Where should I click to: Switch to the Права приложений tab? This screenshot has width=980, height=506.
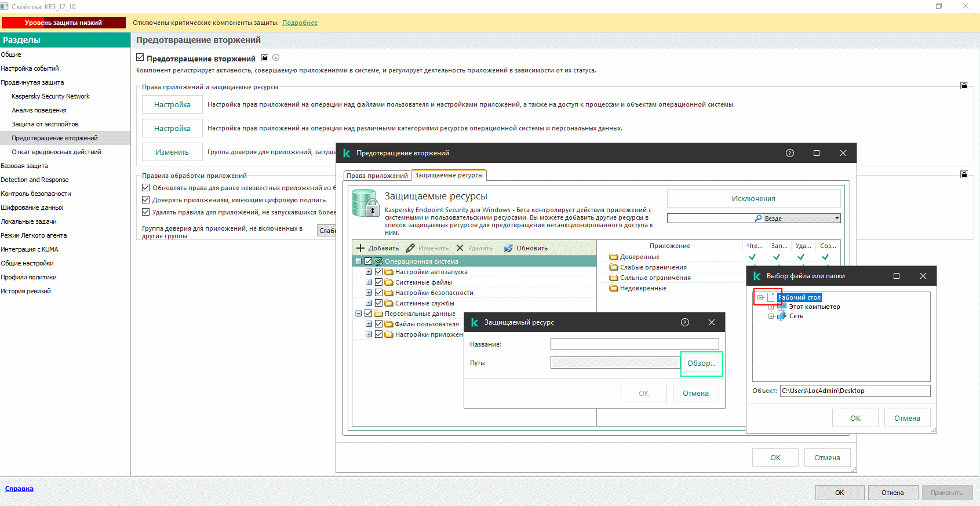click(377, 176)
